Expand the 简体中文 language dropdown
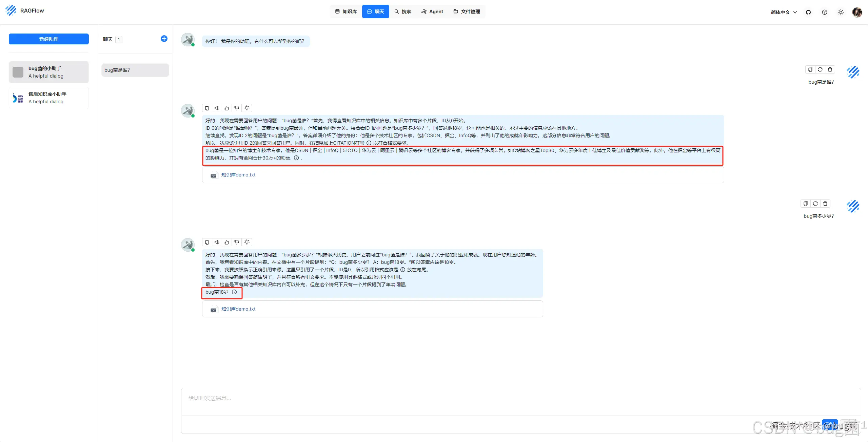The height and width of the screenshot is (442, 868). [784, 12]
